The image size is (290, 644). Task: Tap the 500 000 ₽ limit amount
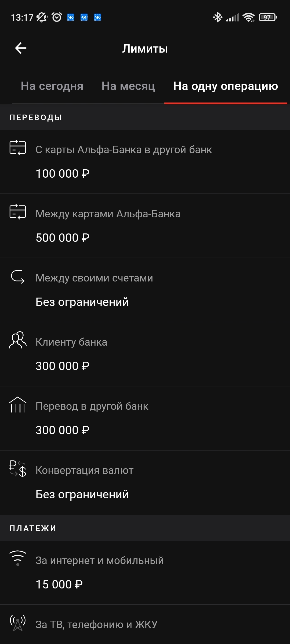click(63, 238)
